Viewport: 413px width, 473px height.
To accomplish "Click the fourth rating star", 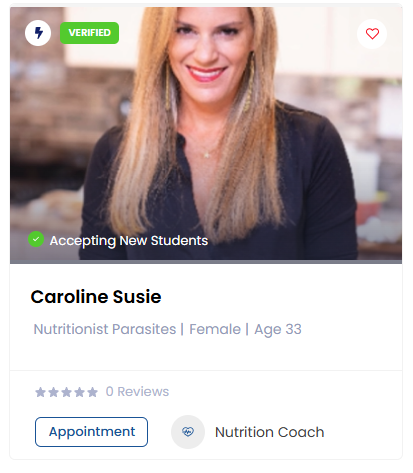I will tap(79, 392).
